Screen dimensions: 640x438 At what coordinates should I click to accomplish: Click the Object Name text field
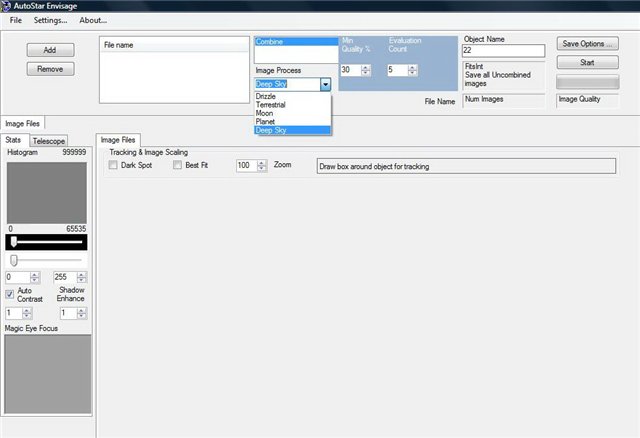502,51
